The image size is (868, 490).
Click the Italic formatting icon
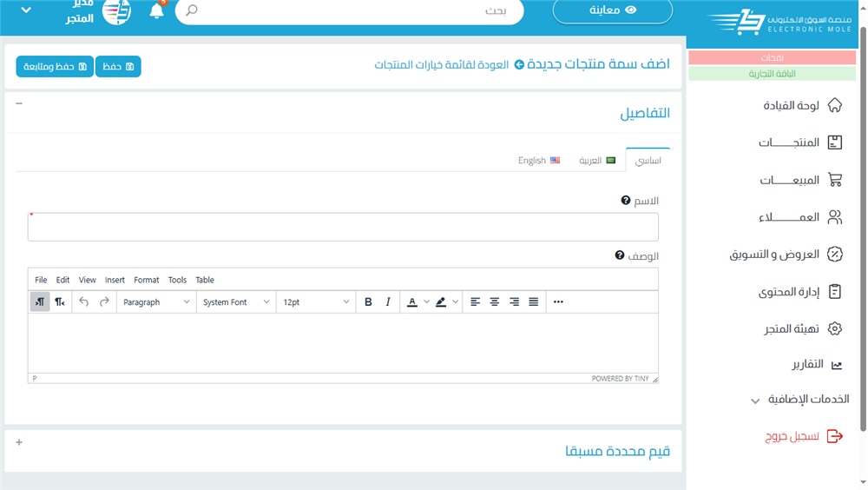[388, 302]
